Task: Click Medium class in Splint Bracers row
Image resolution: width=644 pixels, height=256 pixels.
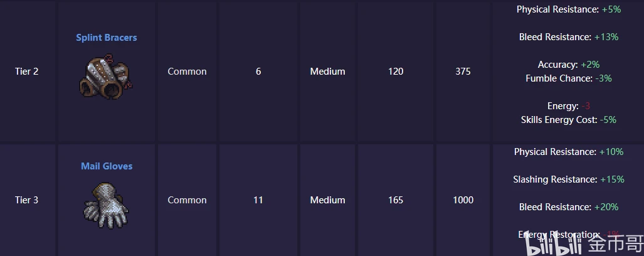Action: click(x=327, y=72)
